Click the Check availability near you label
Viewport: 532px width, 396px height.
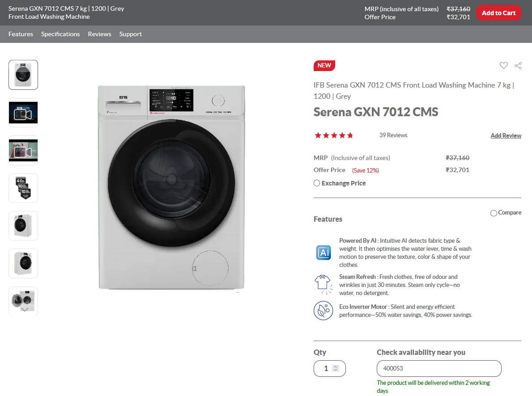pos(421,352)
